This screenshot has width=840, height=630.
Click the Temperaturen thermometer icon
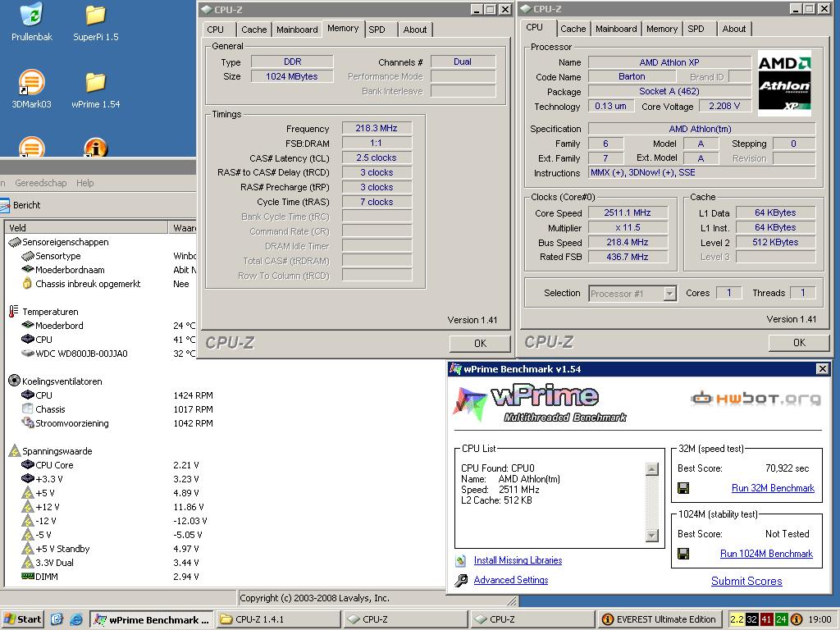(x=14, y=311)
